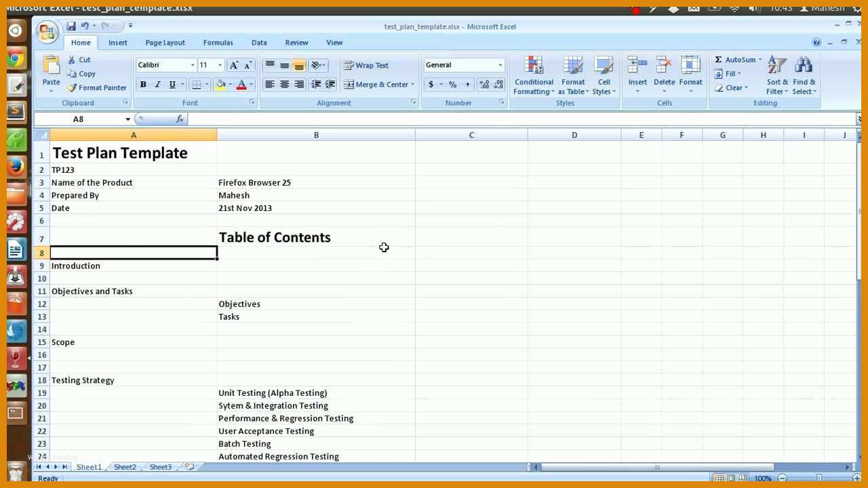Apply percent style to the cell
This screenshot has width=868, height=488.
(x=452, y=85)
